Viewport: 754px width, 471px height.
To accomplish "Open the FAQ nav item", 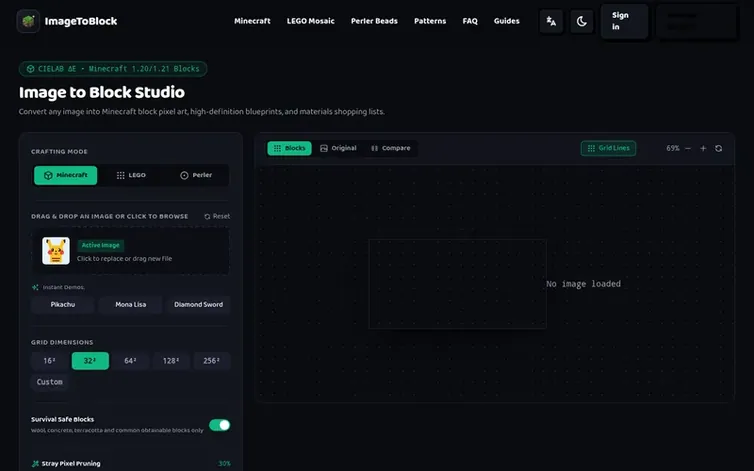I will [470, 21].
